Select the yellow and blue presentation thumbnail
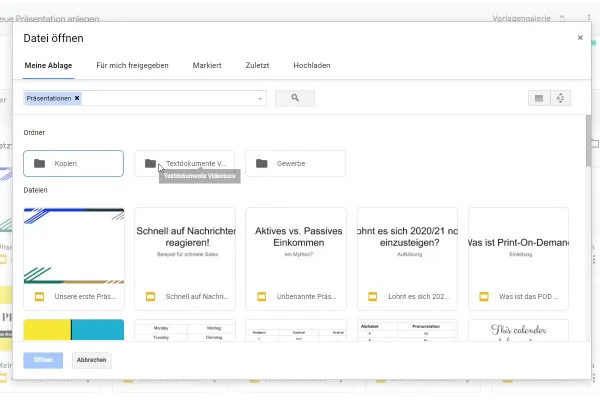This screenshot has height=400, width=600. click(x=74, y=330)
